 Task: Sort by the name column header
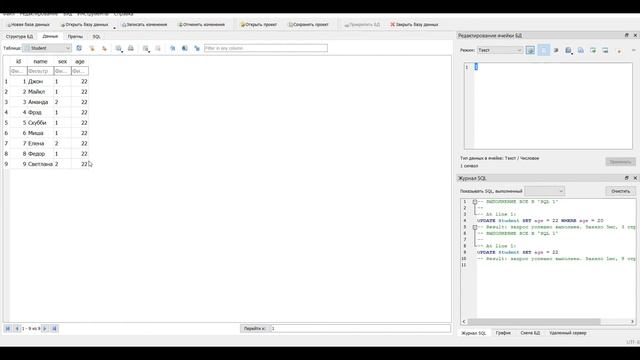coord(40,61)
